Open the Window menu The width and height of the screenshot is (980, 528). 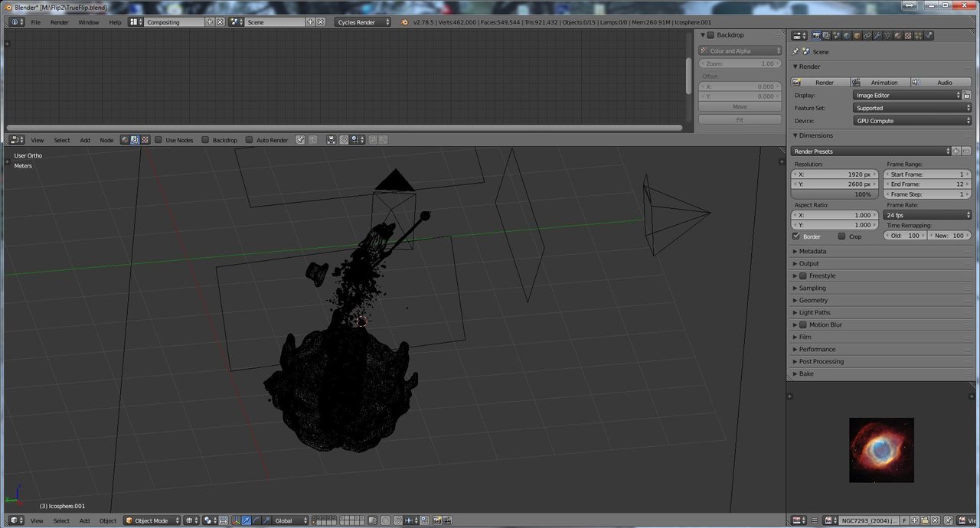pyautogui.click(x=89, y=22)
